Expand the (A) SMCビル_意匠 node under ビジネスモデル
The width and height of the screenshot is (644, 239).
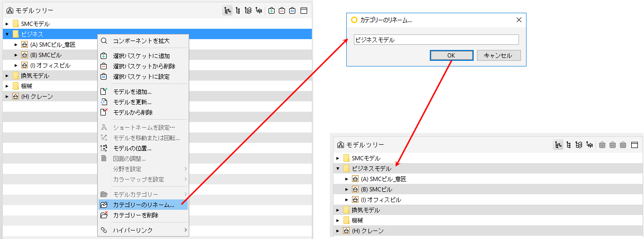pos(346,179)
